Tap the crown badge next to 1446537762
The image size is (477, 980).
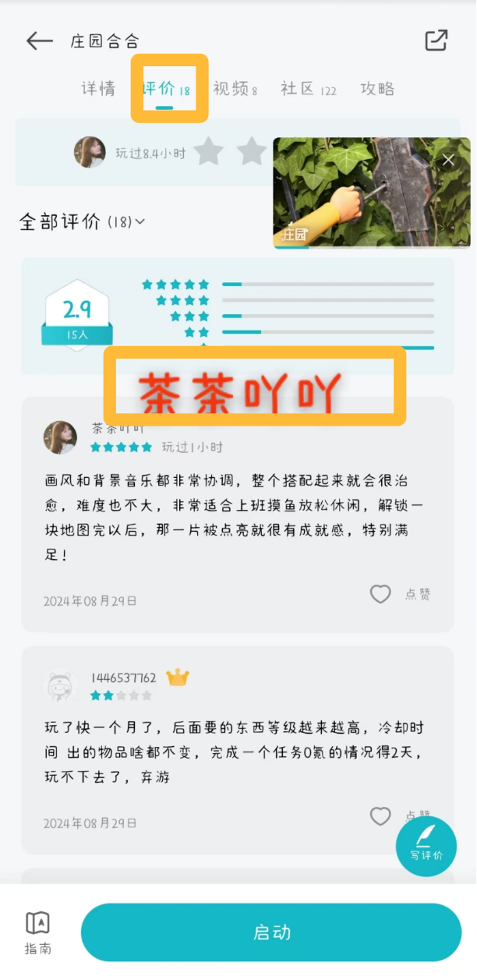[178, 678]
